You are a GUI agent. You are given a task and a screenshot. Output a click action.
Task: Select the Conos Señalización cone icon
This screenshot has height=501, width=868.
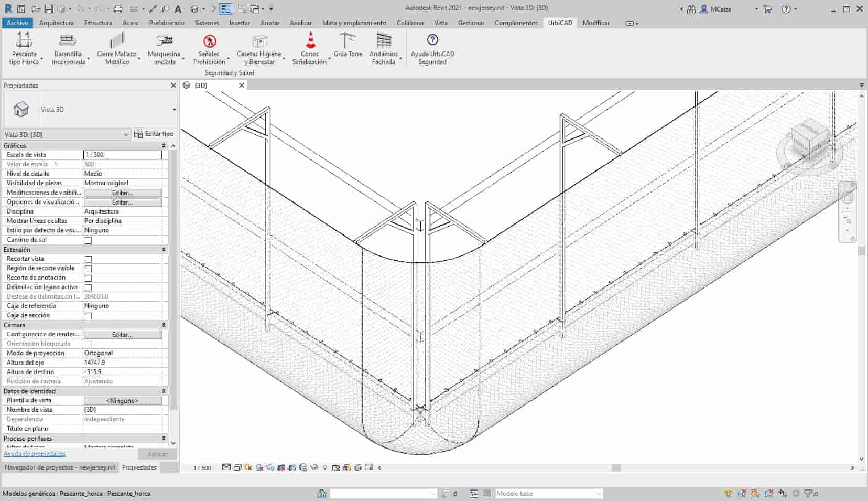310,40
